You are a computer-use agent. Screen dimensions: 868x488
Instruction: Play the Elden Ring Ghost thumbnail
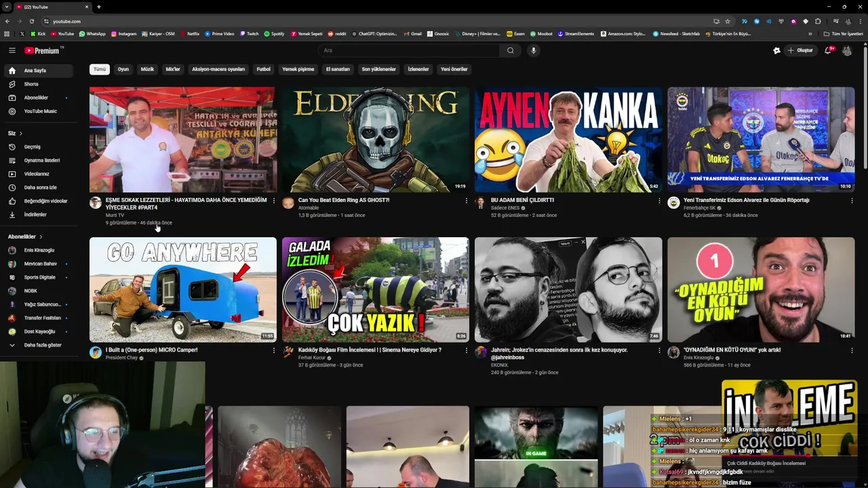(x=375, y=140)
